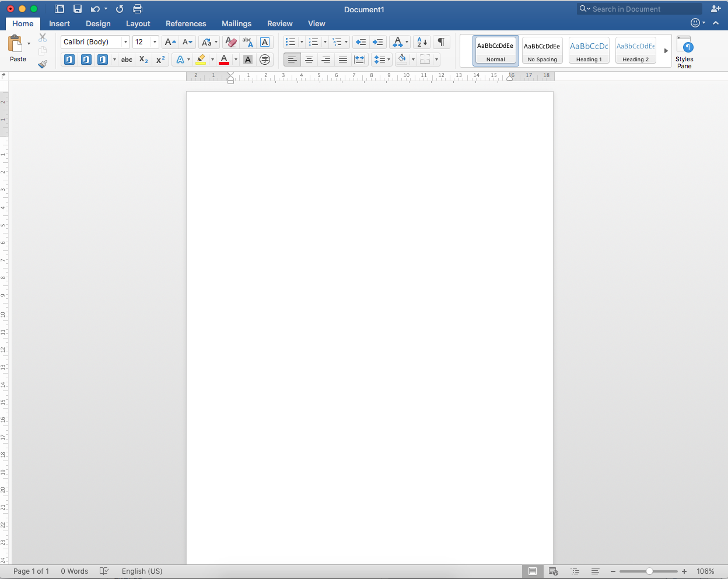Click the text direction A icon

point(397,42)
